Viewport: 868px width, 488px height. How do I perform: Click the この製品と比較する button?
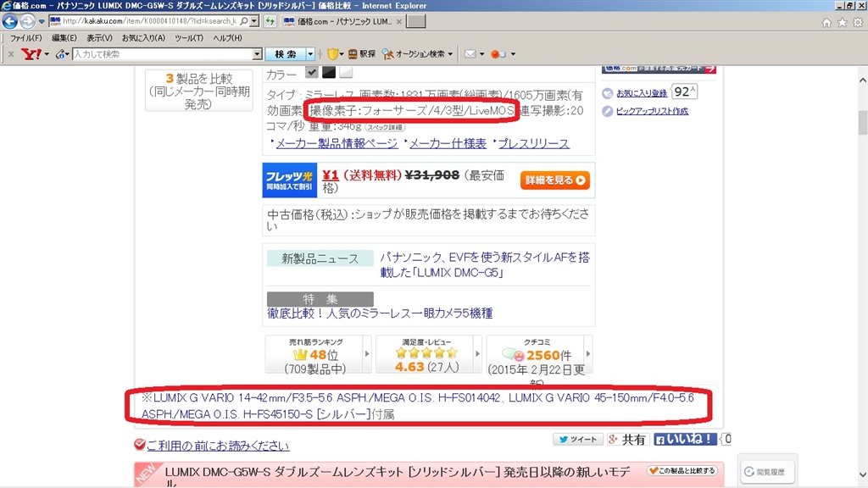tap(682, 470)
